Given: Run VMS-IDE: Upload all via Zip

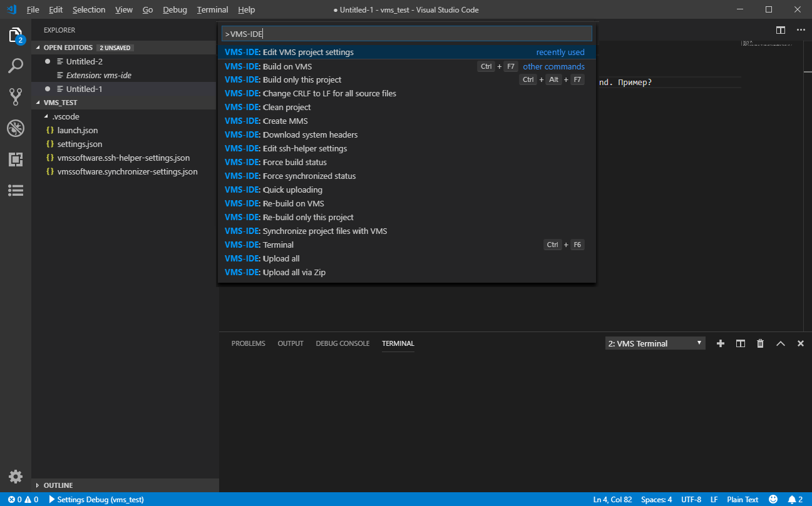Looking at the screenshot, I should (x=407, y=272).
